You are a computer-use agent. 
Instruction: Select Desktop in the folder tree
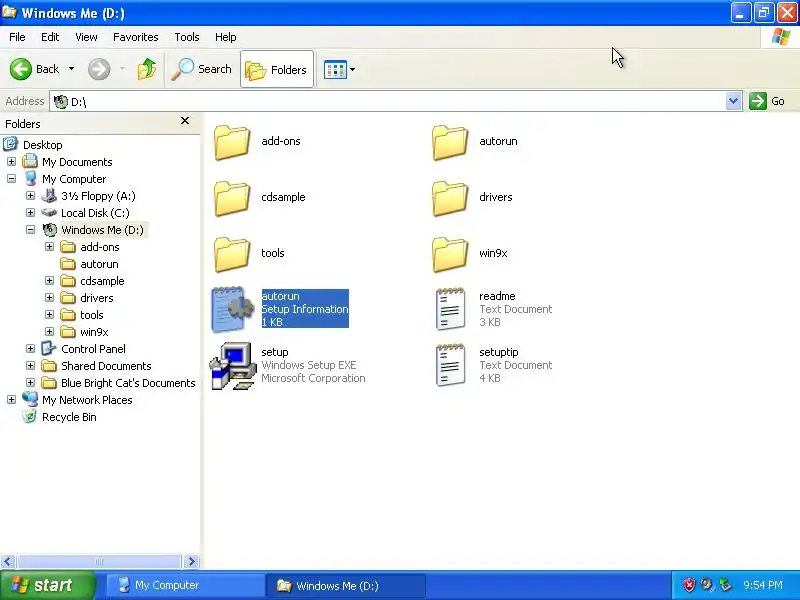43,145
